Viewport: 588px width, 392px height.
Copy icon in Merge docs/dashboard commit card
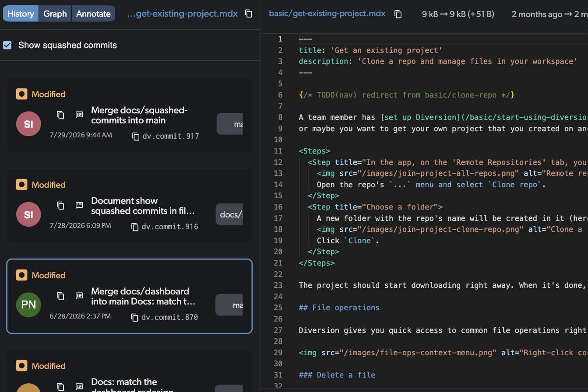(x=61, y=296)
